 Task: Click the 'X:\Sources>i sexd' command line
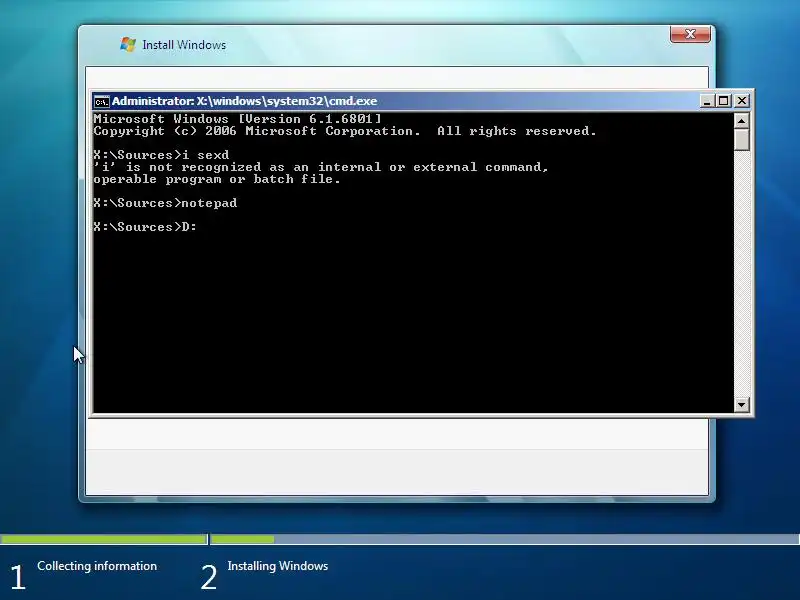coord(161,155)
